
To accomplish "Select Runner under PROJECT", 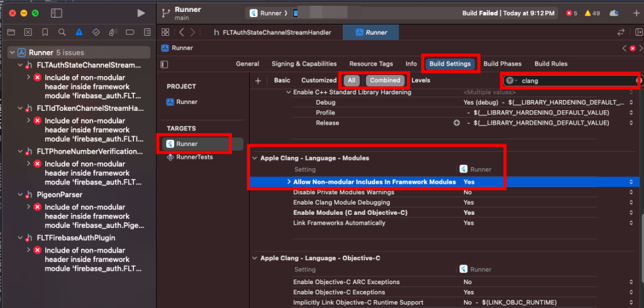I will (182, 102).
